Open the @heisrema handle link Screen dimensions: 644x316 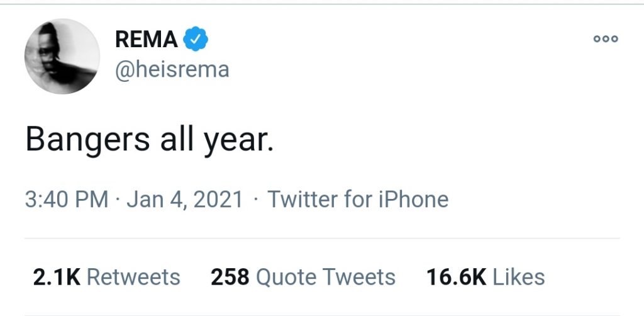pos(172,69)
